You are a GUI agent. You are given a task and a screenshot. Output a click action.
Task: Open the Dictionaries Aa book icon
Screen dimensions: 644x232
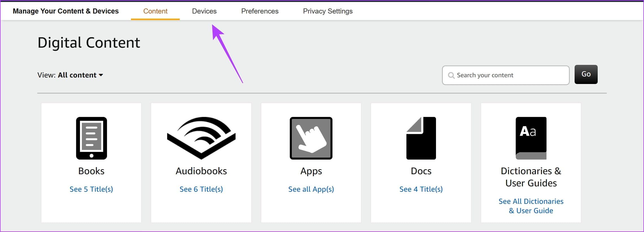pyautogui.click(x=531, y=138)
